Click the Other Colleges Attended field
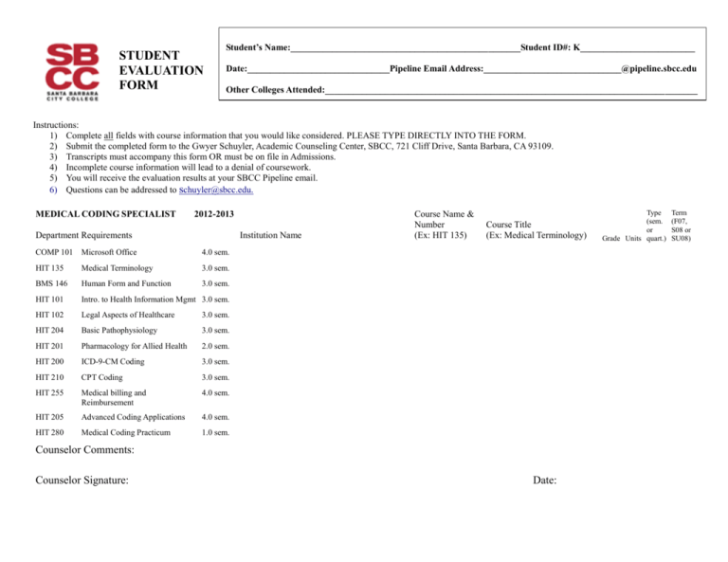Viewport: 728px width, 562px height. [511, 90]
